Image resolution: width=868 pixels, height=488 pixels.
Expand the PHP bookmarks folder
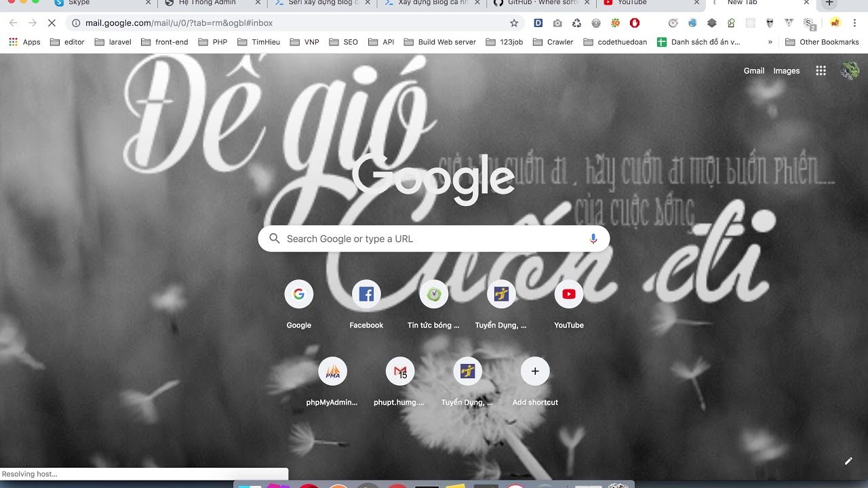[x=213, y=42]
